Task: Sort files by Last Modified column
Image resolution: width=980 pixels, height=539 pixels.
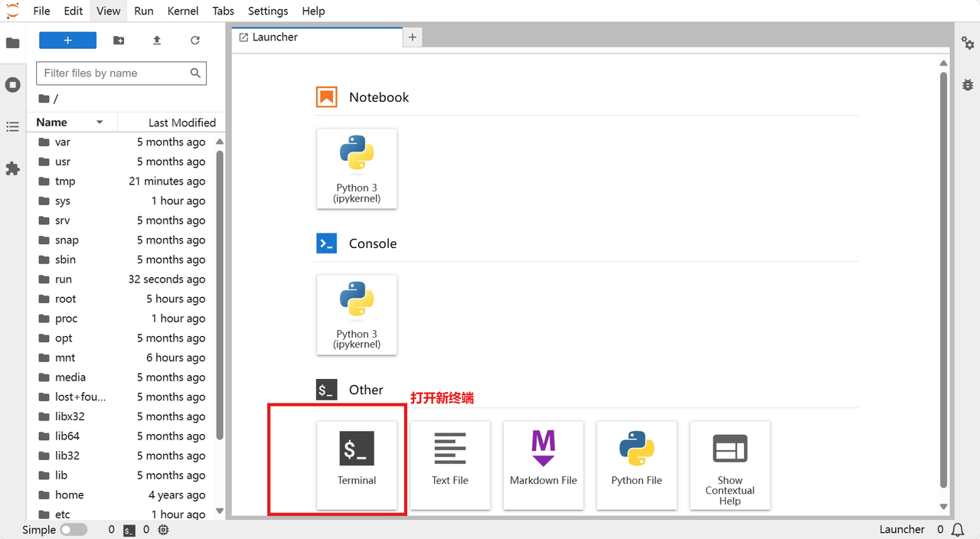Action: (x=181, y=122)
